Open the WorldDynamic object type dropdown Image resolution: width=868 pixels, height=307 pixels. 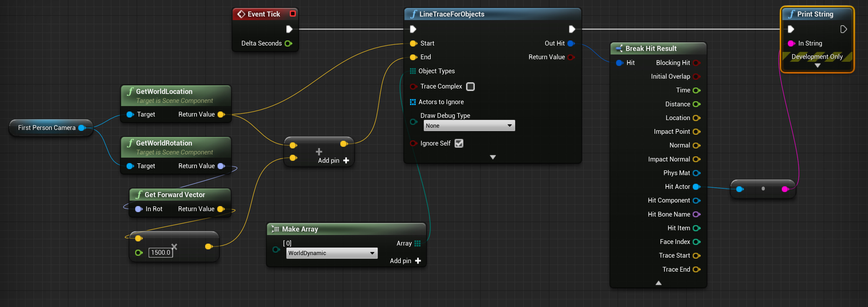(x=331, y=253)
